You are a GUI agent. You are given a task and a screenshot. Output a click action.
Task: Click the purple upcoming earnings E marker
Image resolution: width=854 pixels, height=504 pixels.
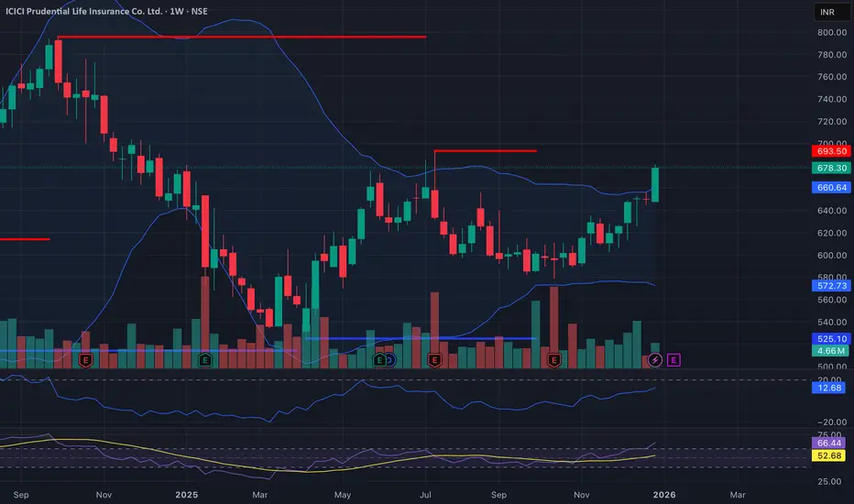(x=673, y=359)
